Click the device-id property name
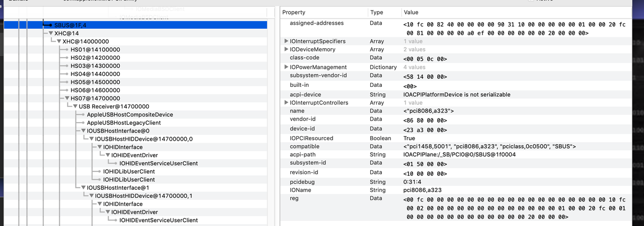 [x=303, y=129]
